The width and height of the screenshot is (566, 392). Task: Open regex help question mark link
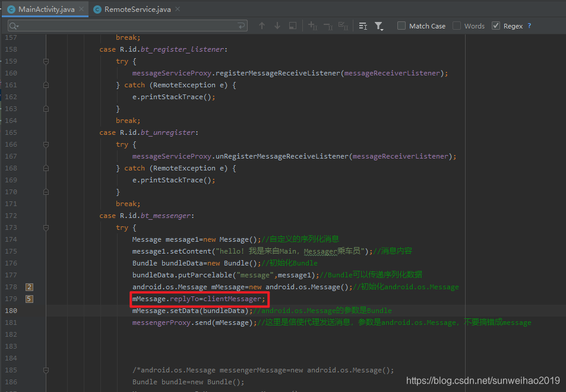(529, 26)
